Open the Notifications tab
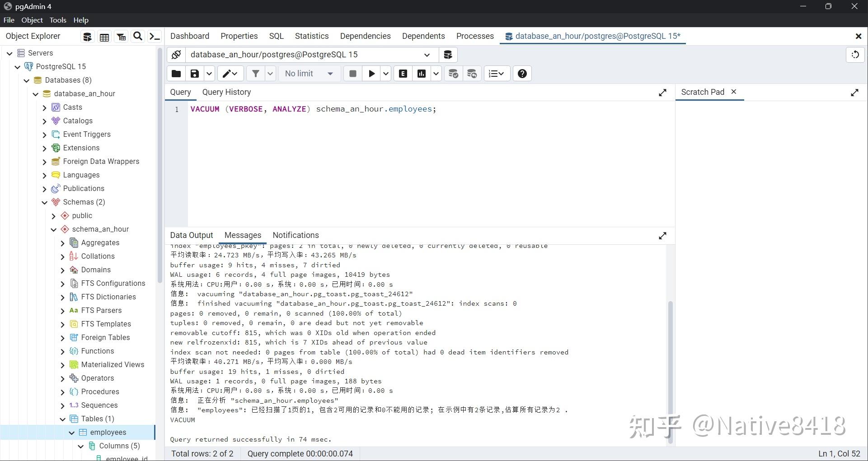 click(x=296, y=235)
